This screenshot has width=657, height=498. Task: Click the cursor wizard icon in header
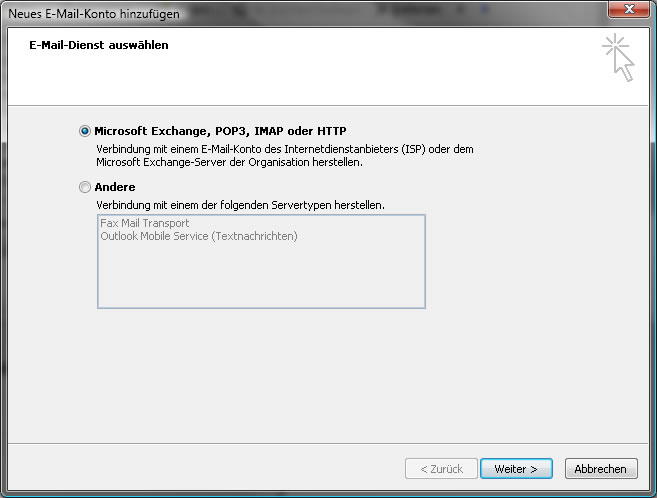pyautogui.click(x=619, y=57)
